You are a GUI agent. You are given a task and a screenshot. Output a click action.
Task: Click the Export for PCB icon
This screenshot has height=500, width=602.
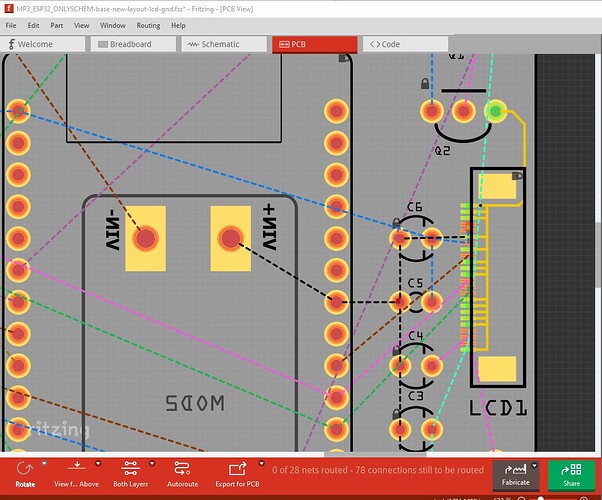click(237, 467)
